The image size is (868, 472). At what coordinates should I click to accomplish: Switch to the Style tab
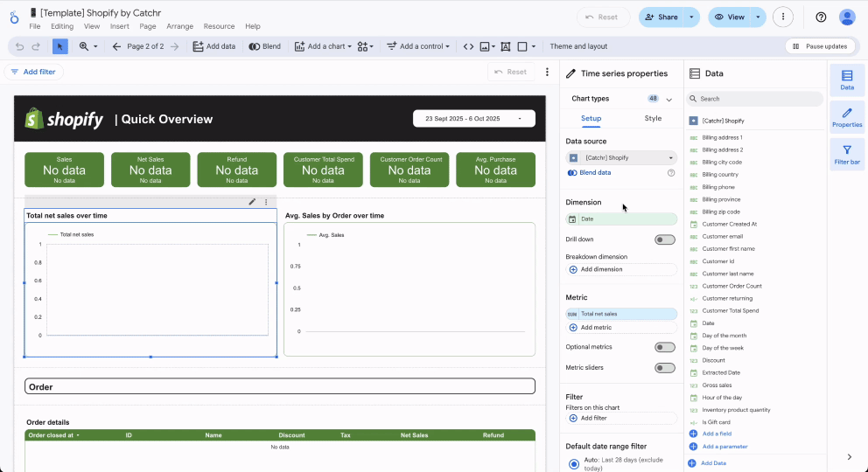(x=653, y=118)
